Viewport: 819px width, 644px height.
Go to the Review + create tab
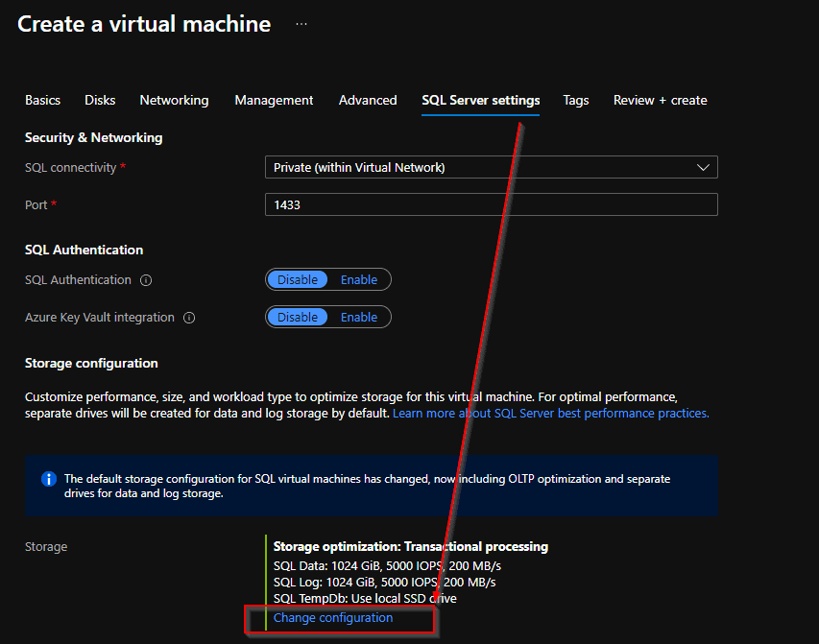tap(660, 100)
